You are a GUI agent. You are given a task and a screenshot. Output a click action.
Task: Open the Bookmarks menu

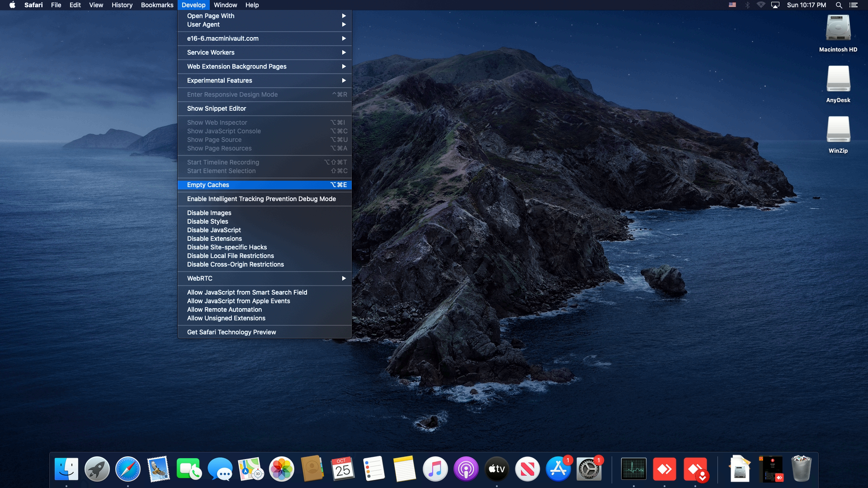(x=157, y=5)
